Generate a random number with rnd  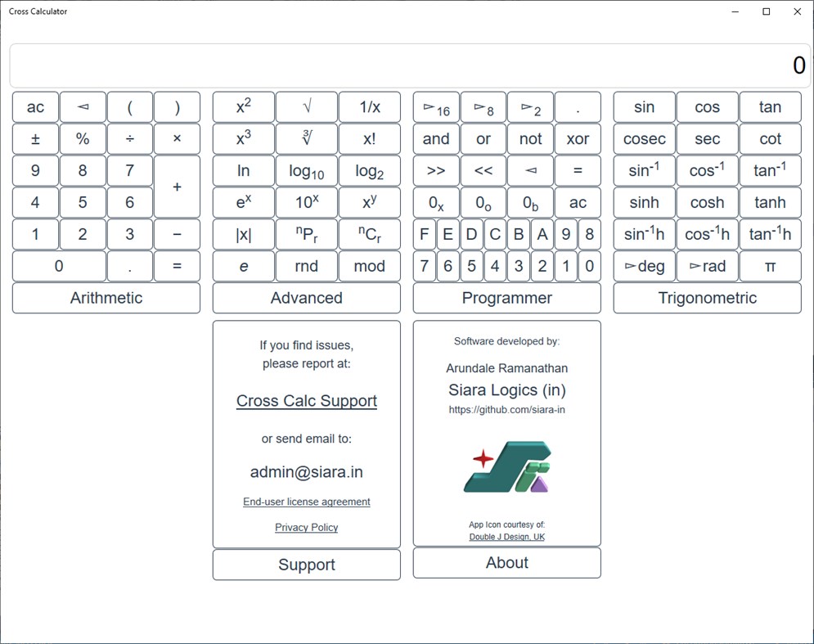click(306, 265)
